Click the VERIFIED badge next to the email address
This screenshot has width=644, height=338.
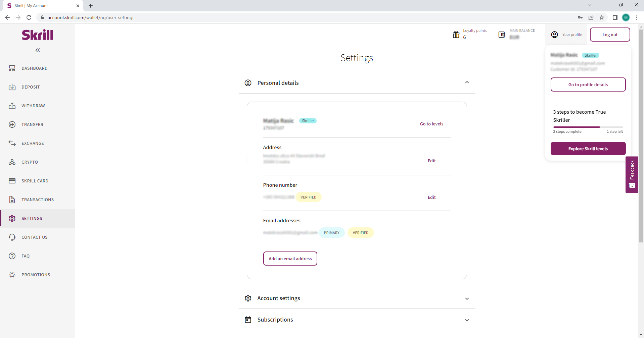click(x=360, y=233)
